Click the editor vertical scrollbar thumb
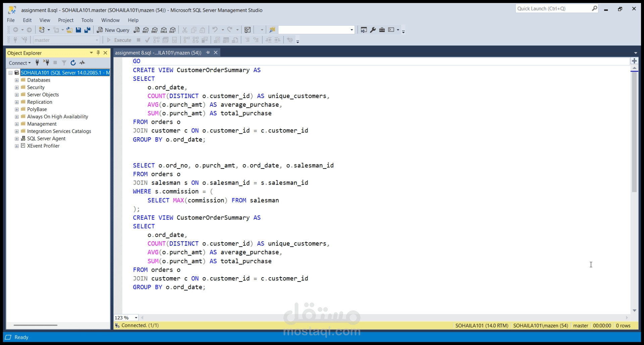Image resolution: width=644 pixels, height=345 pixels. (x=634, y=132)
